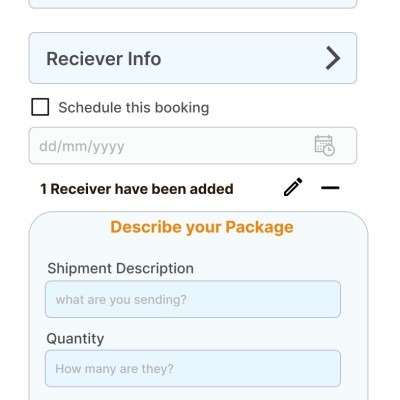Viewport: 400px width, 400px height.
Task: Click the partially visible box above Reciever Info
Action: tap(193, 4)
